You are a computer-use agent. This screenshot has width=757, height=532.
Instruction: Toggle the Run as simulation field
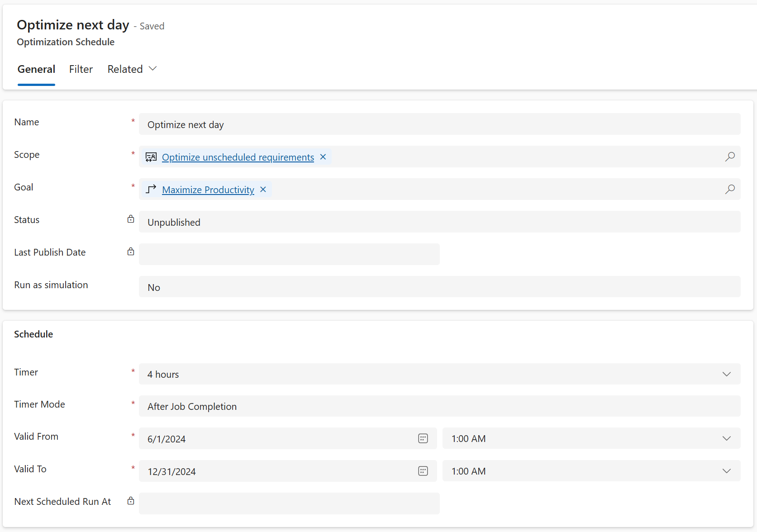439,287
